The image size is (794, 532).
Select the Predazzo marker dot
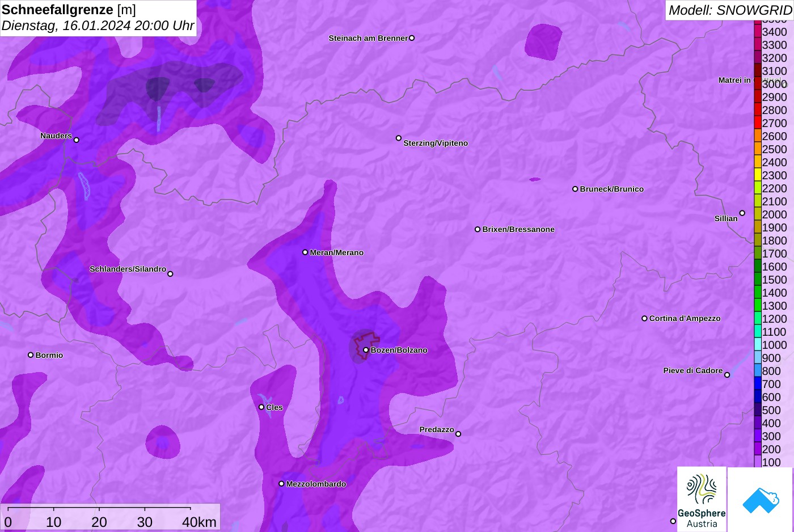(458, 434)
